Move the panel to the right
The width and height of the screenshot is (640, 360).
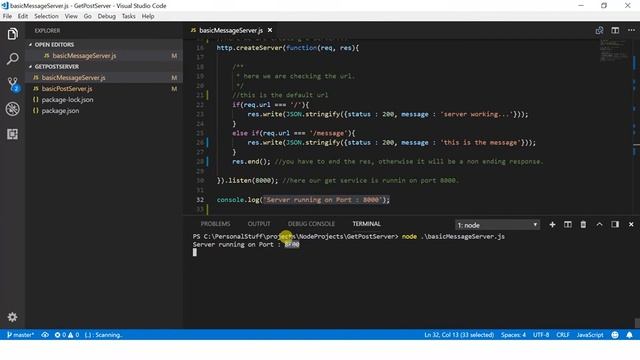[x=615, y=224]
